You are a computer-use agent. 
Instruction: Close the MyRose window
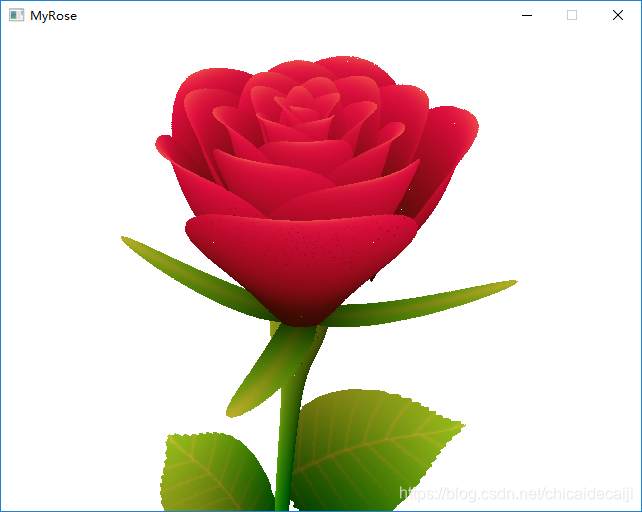click(x=618, y=16)
